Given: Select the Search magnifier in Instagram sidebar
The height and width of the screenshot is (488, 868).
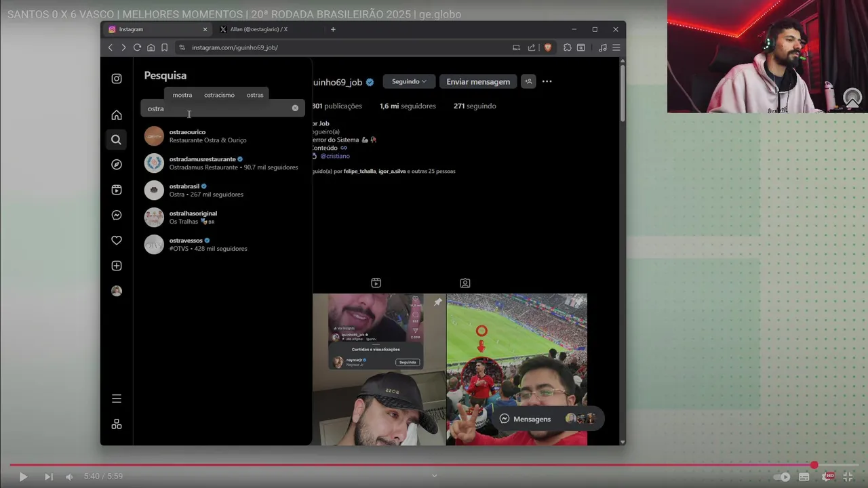Looking at the screenshot, I should coord(116,140).
